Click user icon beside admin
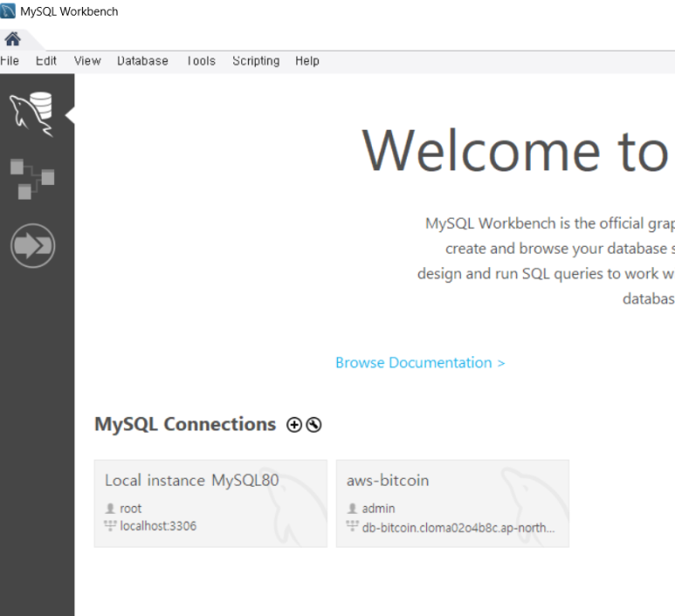675x616 pixels. tap(352, 509)
